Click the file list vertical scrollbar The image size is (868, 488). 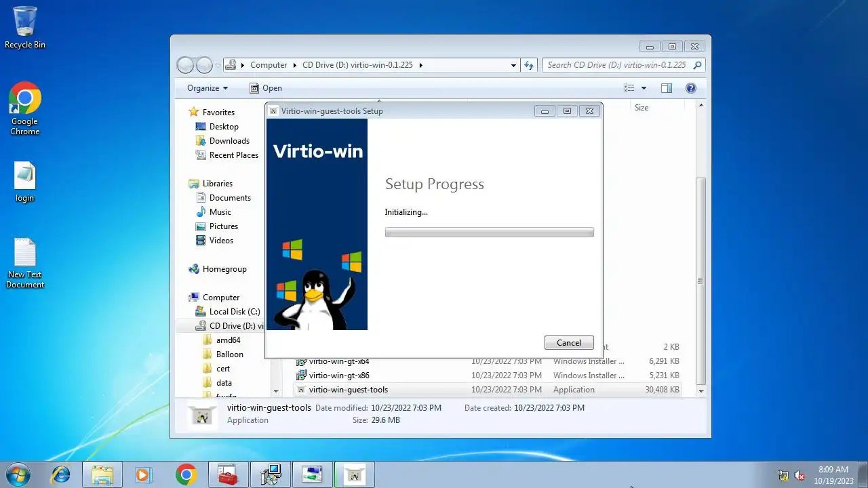pyautogui.click(x=701, y=281)
